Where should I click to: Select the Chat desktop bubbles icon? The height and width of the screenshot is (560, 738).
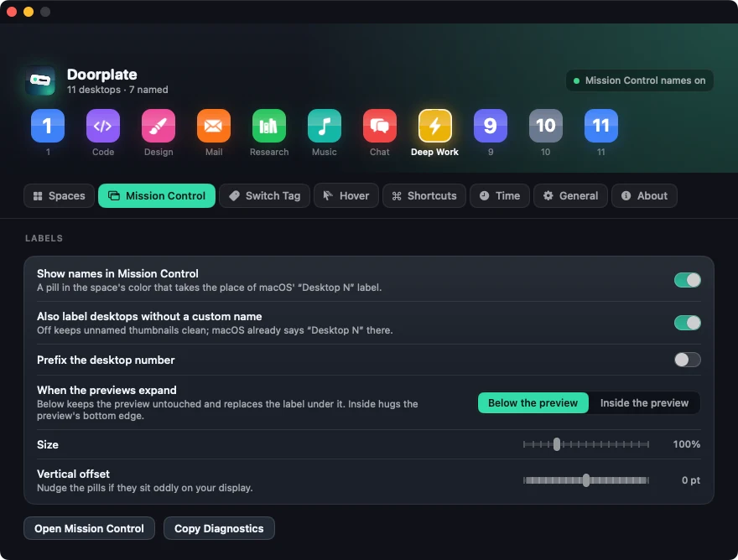pyautogui.click(x=380, y=126)
